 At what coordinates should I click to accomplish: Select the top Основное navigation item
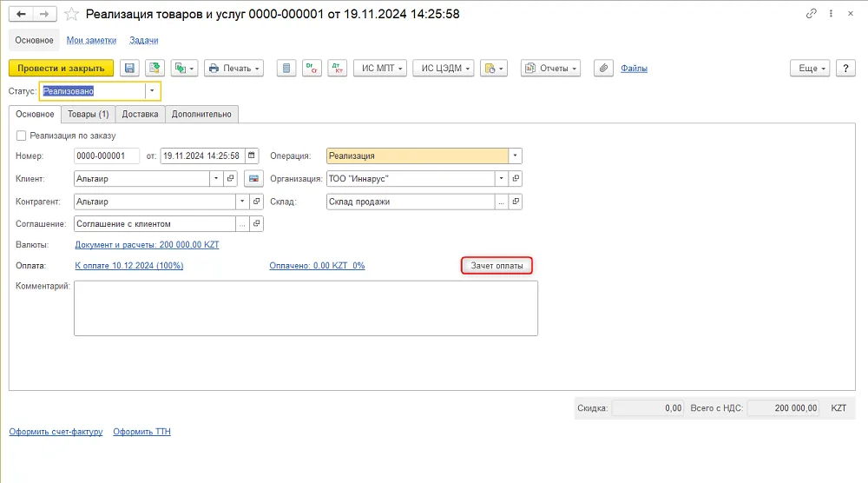(x=35, y=41)
